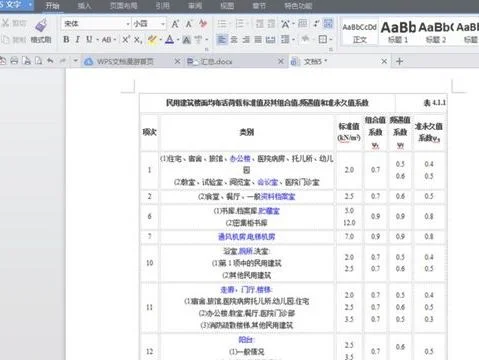Toggle Bold formatting
479x360 pixels.
coord(66,40)
